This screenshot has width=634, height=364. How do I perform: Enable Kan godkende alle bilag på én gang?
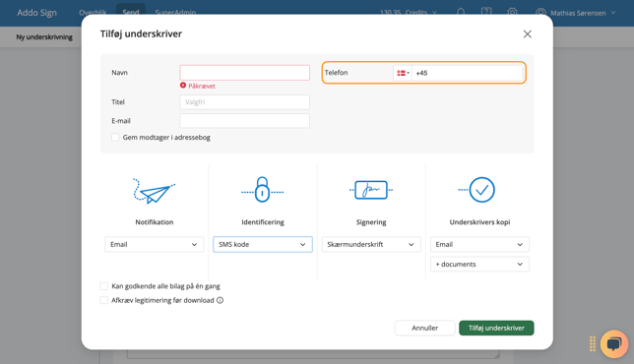coord(104,286)
